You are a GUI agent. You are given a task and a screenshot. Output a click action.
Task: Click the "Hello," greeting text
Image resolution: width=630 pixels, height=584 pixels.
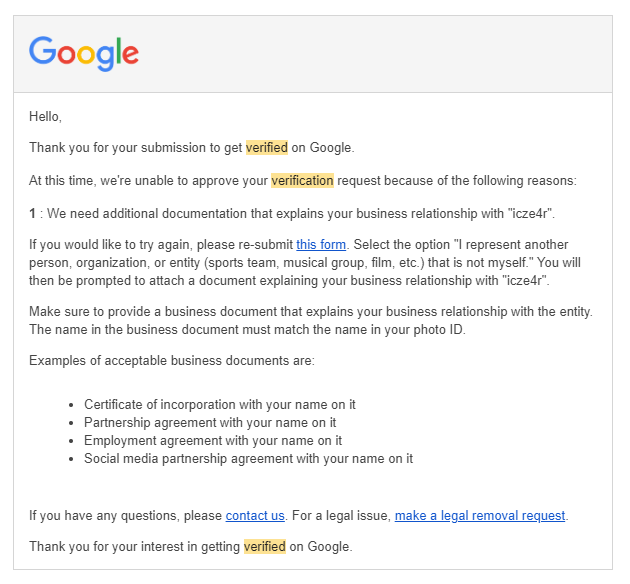pos(45,116)
